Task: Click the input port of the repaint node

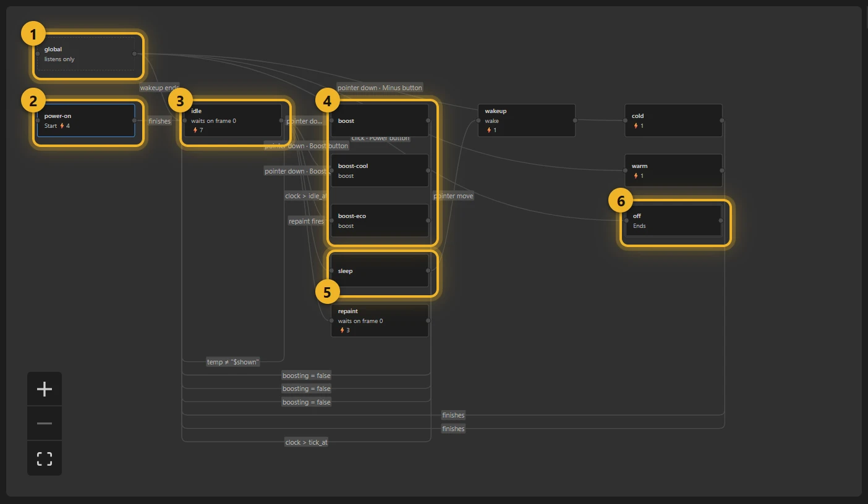Action: [332, 321]
